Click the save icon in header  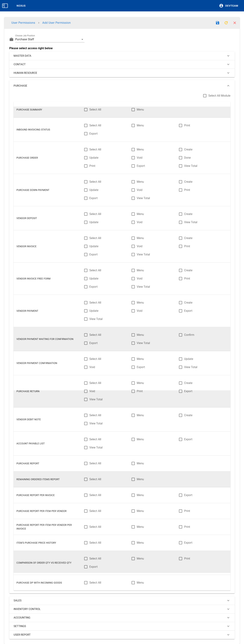click(217, 23)
